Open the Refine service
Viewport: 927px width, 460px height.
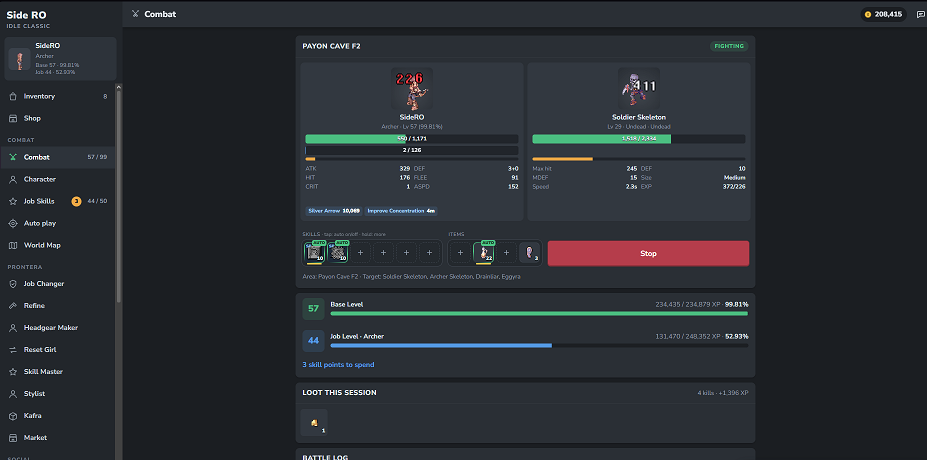point(58,306)
